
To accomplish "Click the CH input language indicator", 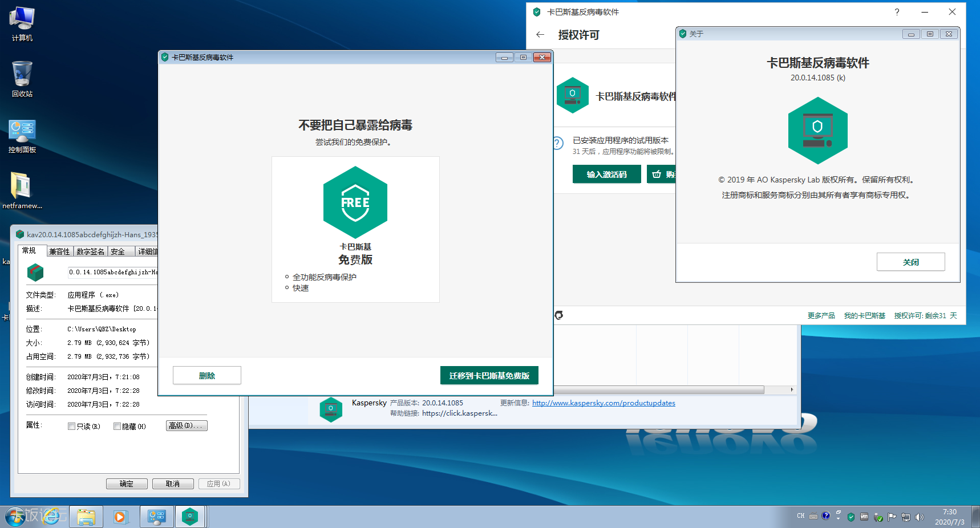I will pos(801,516).
